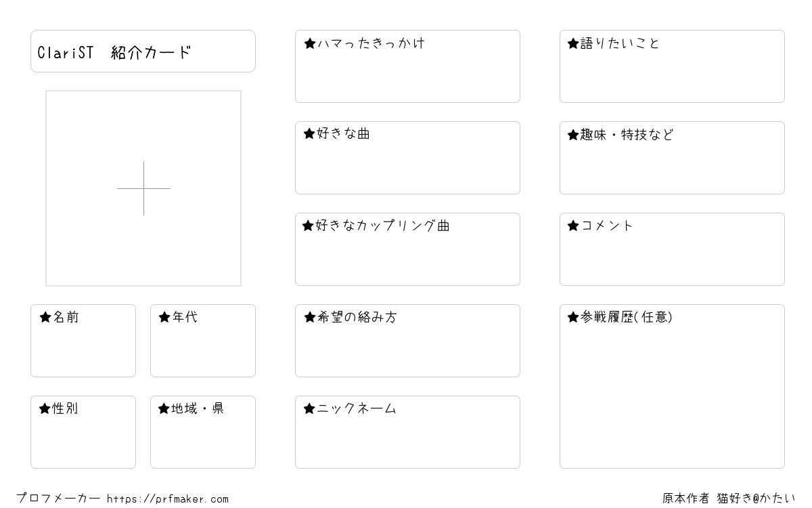Image resolution: width=812 pixels, height=508 pixels.
Task: Click the ClariST 紹介カード title box
Action: [143, 51]
